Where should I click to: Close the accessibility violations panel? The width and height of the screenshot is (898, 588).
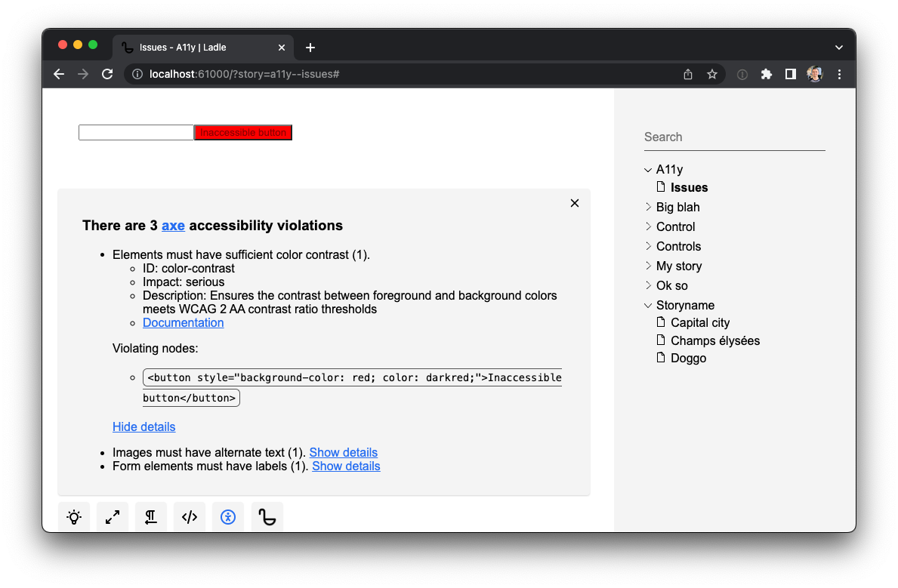pyautogui.click(x=575, y=203)
